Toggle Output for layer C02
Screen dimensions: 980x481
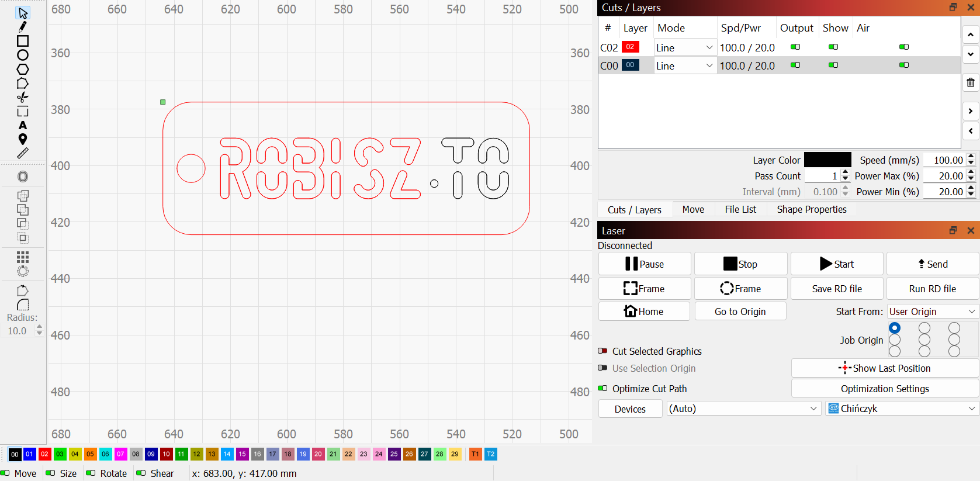[795, 47]
